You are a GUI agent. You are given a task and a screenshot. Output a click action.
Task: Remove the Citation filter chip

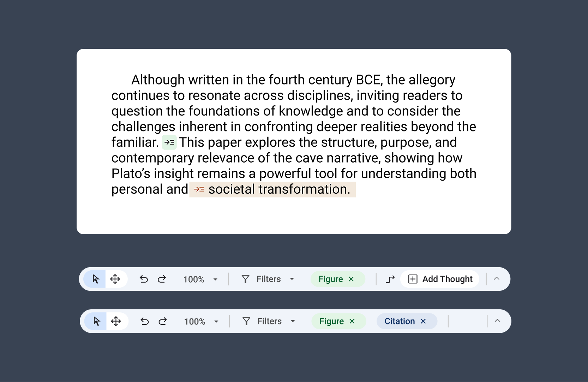(x=423, y=321)
